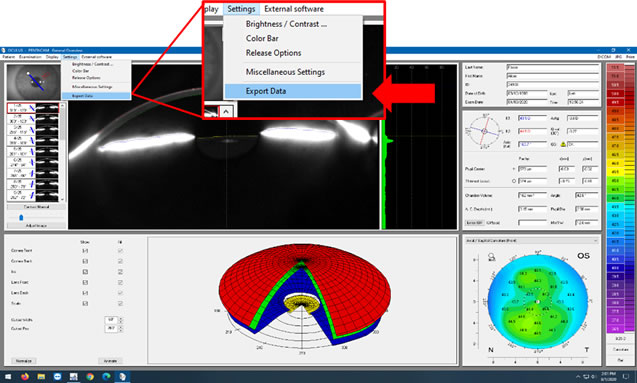Toggle the Lens Front show checkbox
This screenshot has width=637, height=383.
point(85,282)
